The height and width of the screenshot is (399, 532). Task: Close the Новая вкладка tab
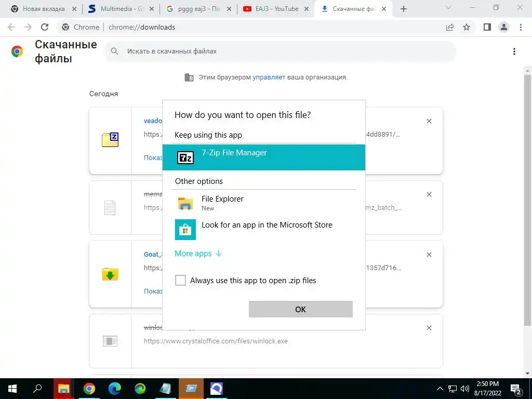point(74,9)
